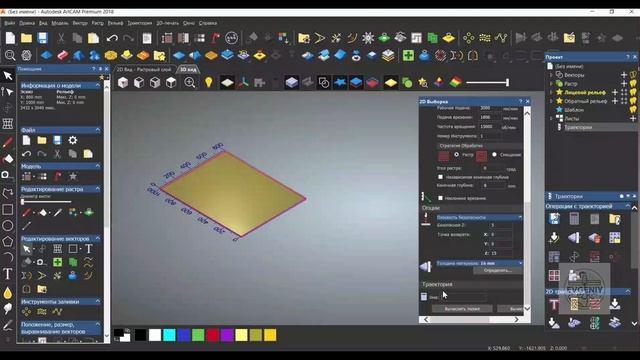The image size is (640, 360).
Task: Click the Undo arrow in top toolbar
Action: coord(112,38)
